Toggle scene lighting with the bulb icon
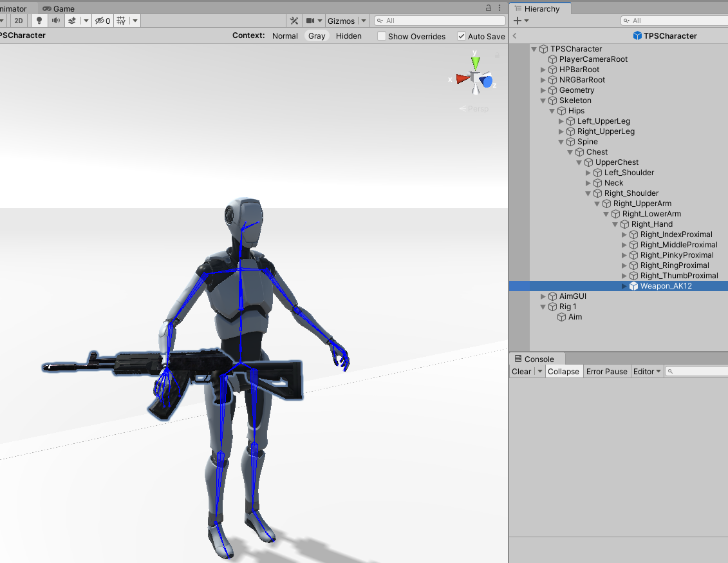Screen dimensions: 728x563 [38, 20]
